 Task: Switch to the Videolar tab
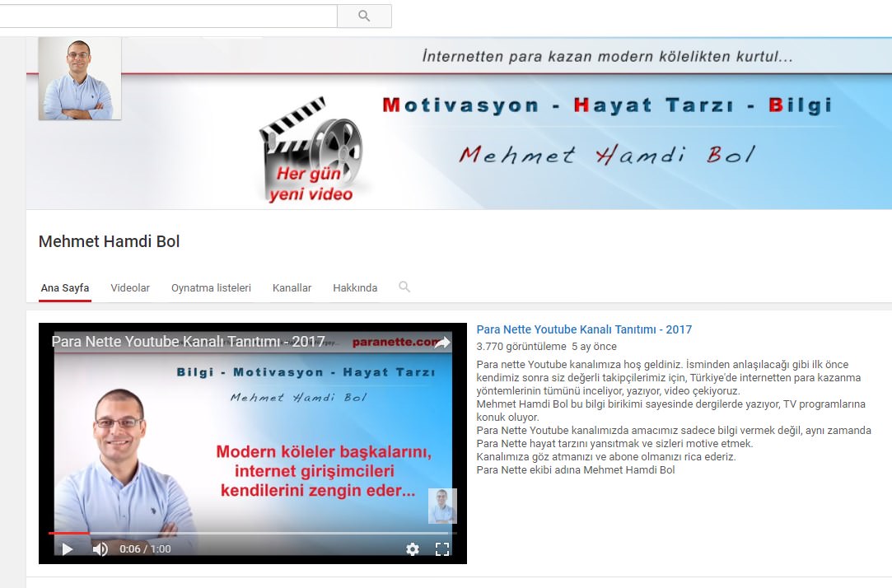click(x=130, y=288)
